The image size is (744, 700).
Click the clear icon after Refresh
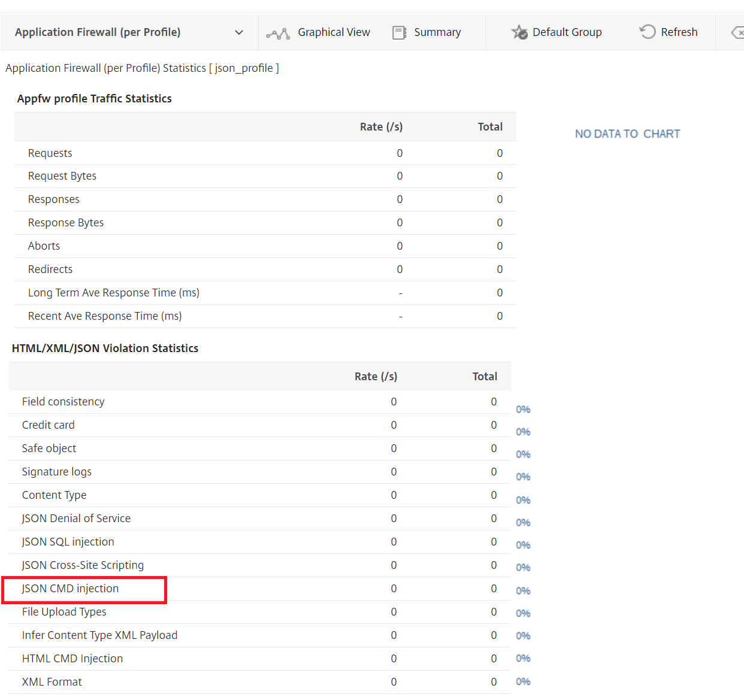point(737,32)
